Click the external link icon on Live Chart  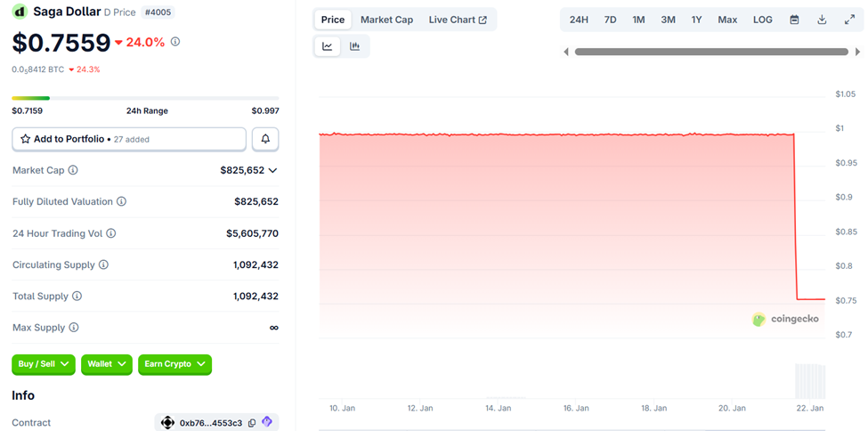pyautogui.click(x=483, y=20)
